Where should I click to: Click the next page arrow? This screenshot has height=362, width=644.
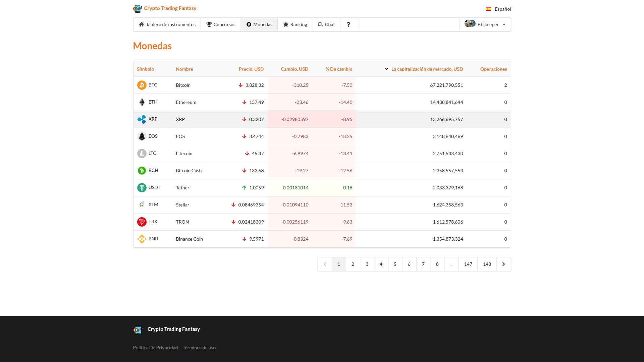coord(503,264)
